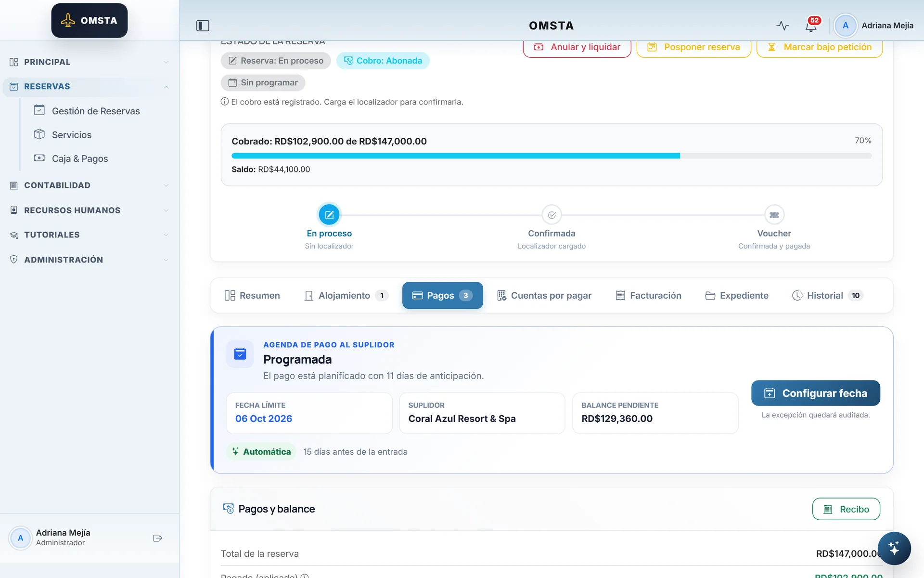The width and height of the screenshot is (924, 578).
Task: Click the Contabilidad ledger icon
Action: 14,185
